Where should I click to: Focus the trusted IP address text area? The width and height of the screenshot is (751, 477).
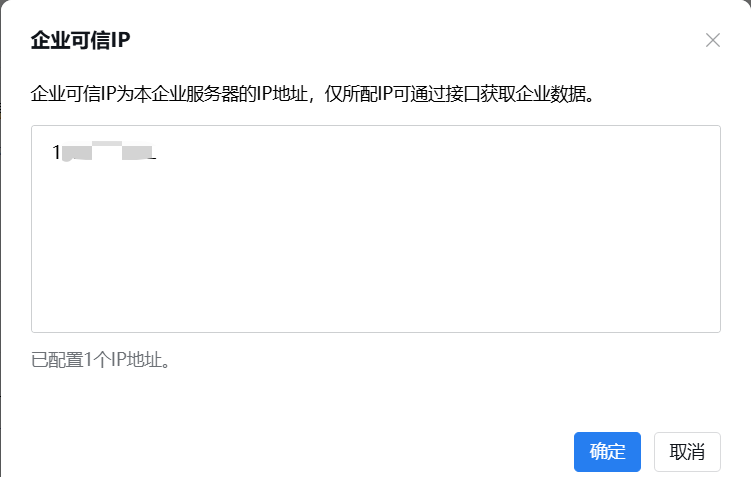[376, 229]
